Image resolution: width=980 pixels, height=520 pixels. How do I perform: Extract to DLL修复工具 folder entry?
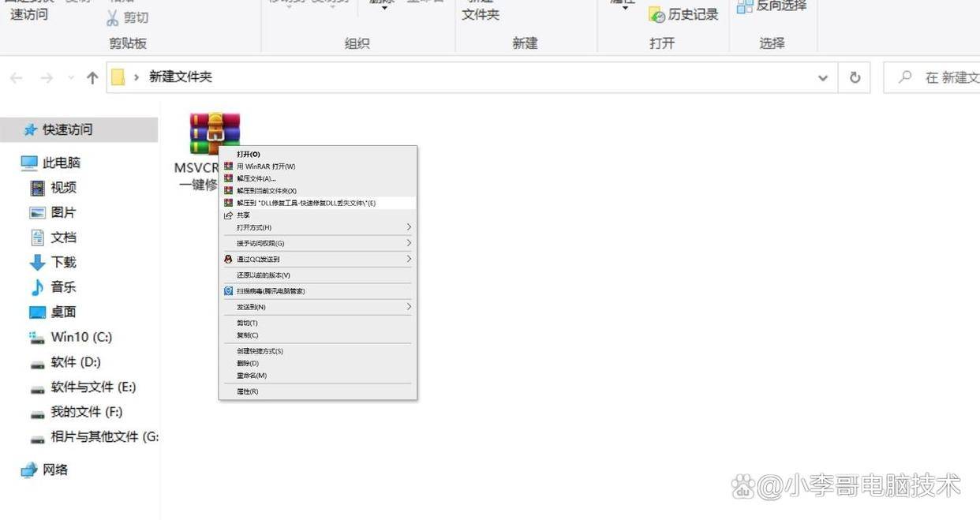click(x=318, y=203)
